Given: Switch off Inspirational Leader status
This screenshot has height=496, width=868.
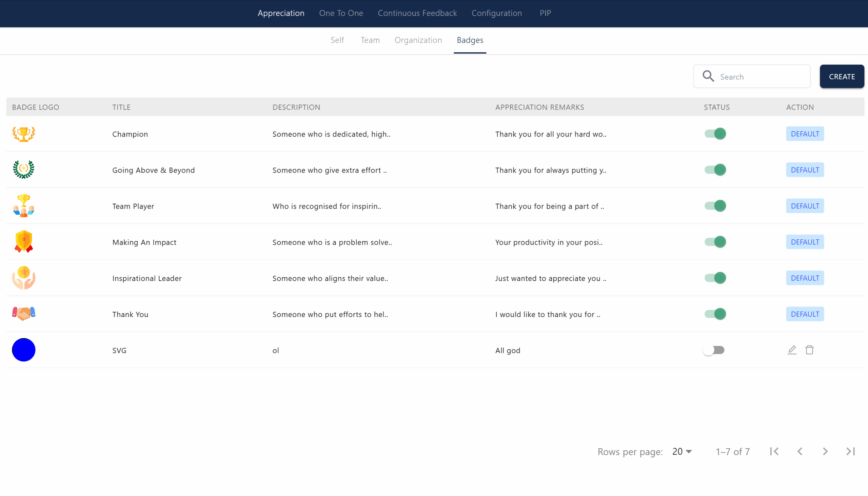Looking at the screenshot, I should 715,278.
